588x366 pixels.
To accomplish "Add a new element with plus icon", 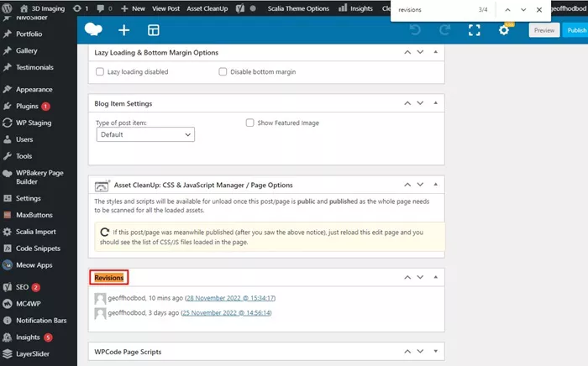I will [x=123, y=30].
